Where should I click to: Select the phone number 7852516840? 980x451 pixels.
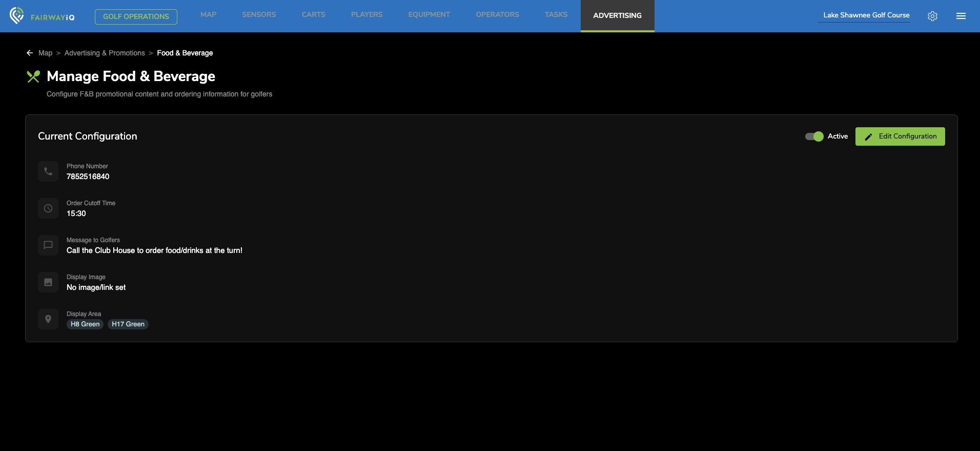[x=88, y=177]
